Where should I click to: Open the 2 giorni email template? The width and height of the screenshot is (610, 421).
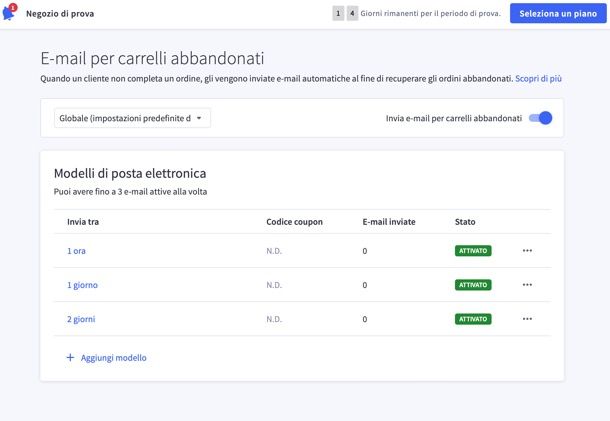[81, 319]
